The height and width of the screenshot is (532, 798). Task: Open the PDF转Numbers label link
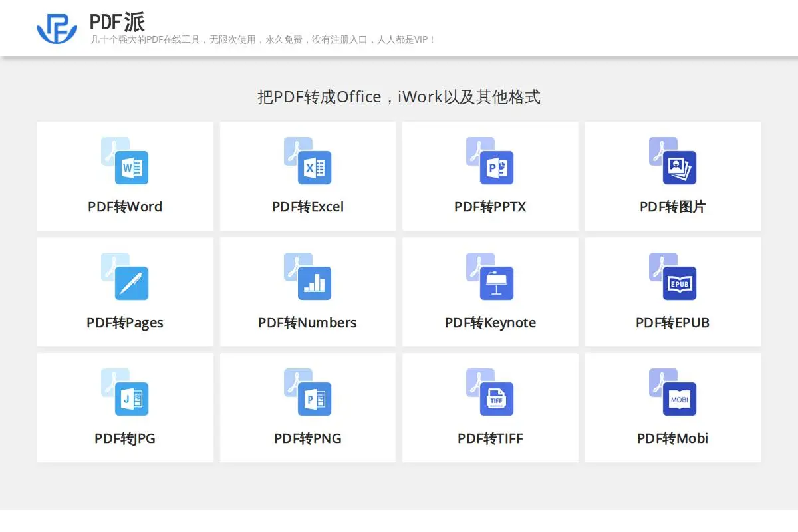[307, 323]
